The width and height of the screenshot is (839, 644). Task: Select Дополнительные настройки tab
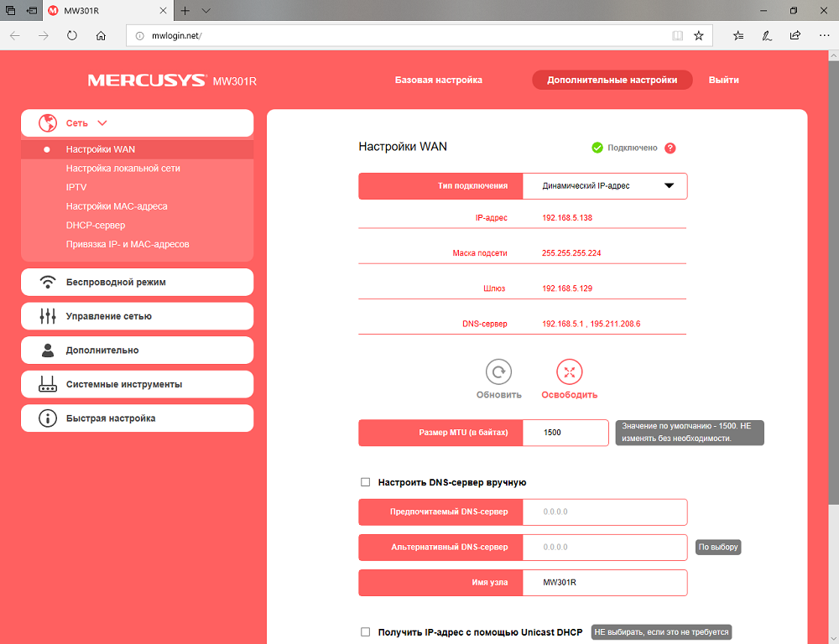point(612,80)
